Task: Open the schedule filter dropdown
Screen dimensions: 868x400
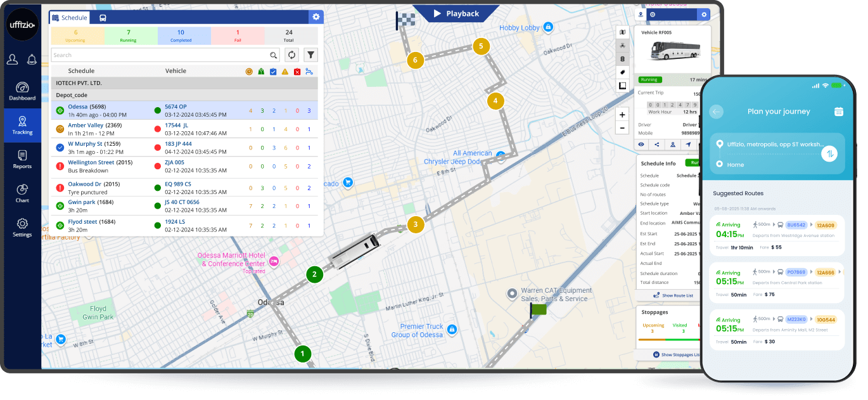Action: [x=310, y=55]
